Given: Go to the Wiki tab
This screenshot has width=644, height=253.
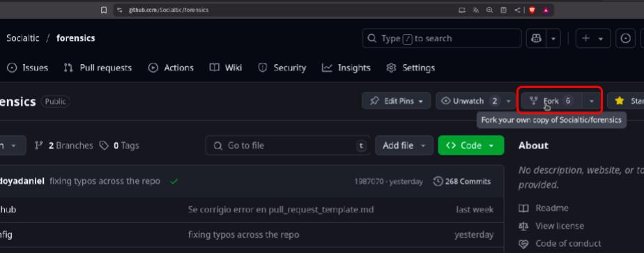Looking at the screenshot, I should 226,68.
